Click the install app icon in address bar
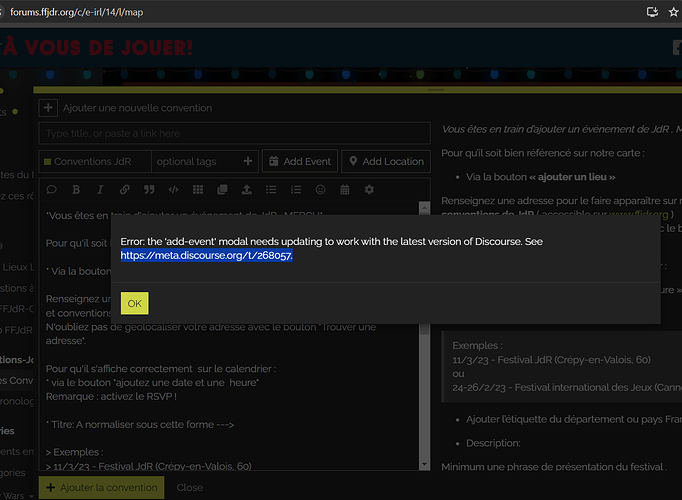This screenshot has width=682, height=500. pos(652,12)
